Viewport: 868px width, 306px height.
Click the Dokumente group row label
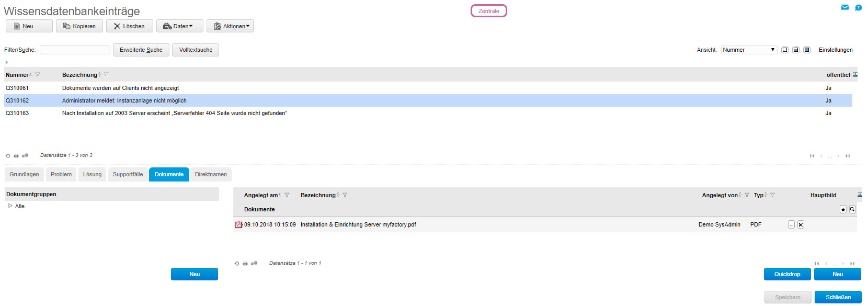(259, 209)
